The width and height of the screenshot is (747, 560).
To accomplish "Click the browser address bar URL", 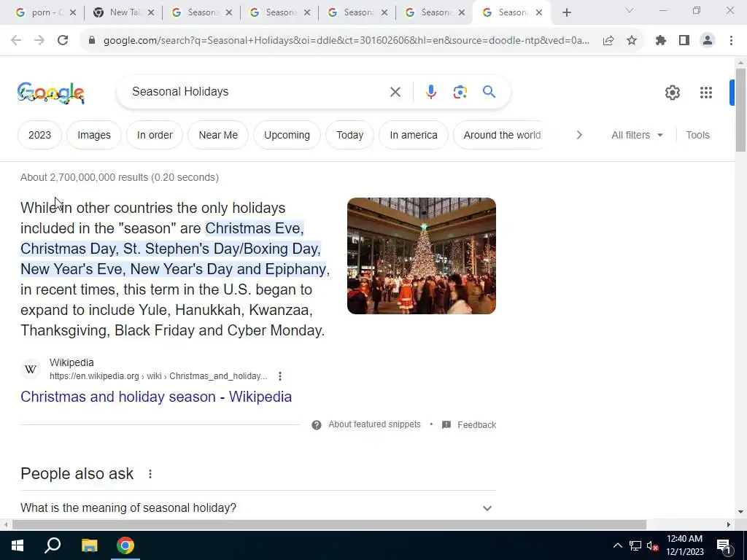I will [347, 41].
